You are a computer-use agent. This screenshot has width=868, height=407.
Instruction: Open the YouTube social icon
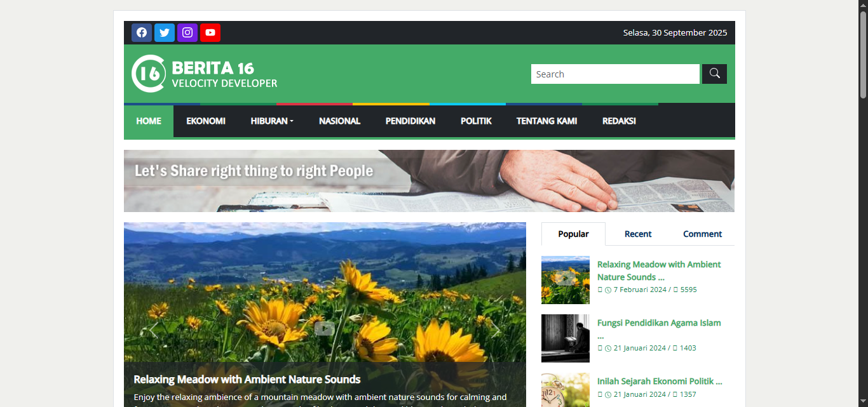point(210,33)
